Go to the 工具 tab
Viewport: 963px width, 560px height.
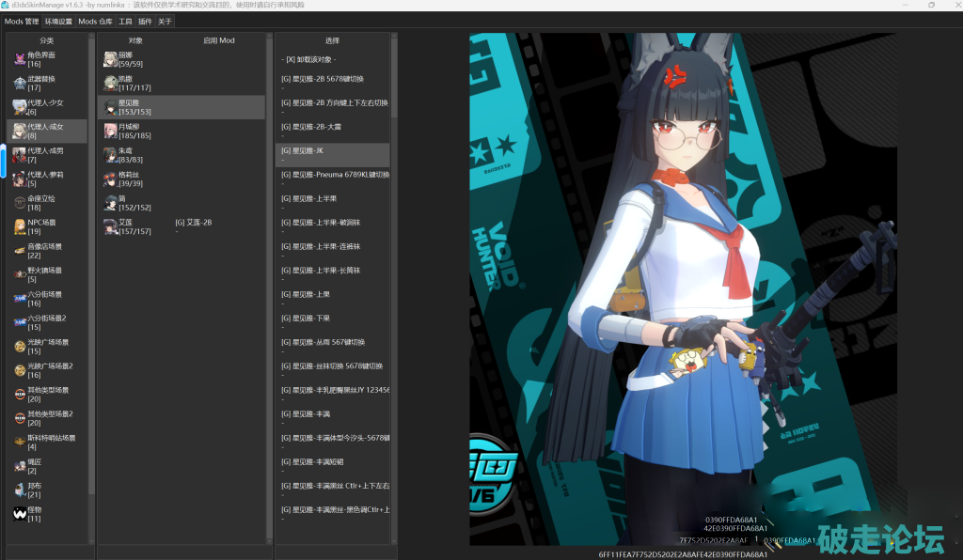pyautogui.click(x=125, y=21)
